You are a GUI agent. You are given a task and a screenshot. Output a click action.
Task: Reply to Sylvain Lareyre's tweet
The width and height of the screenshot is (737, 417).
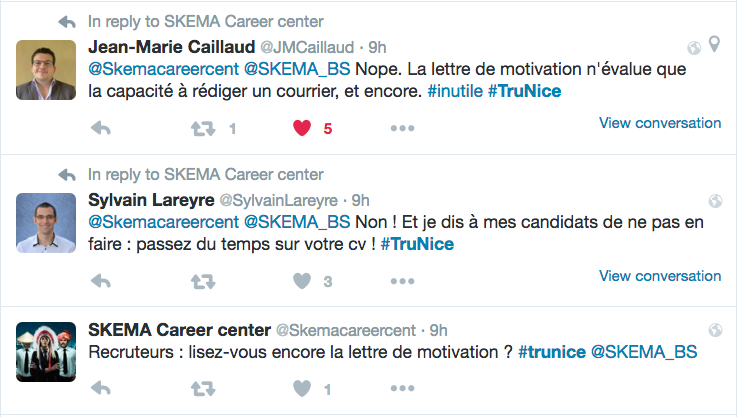click(100, 281)
